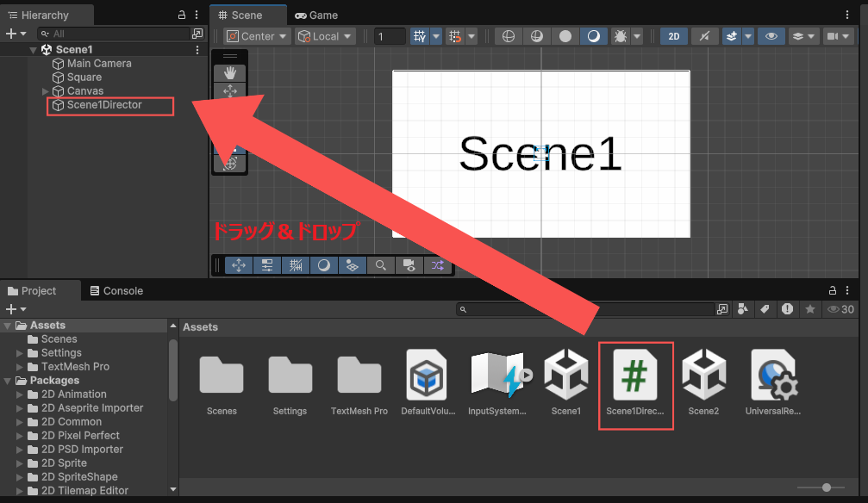Select the DefaultVolu... profile asset
The image size is (868, 503).
(x=428, y=383)
